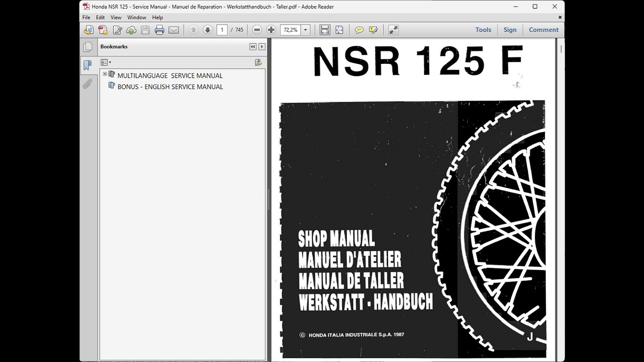Close the document with menu bar X

(560, 18)
